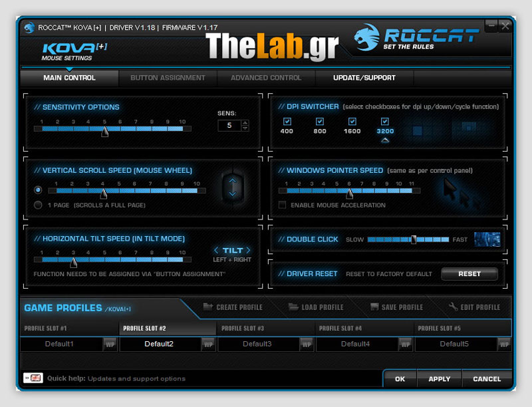Select the scroll speed slider radio button
The width and height of the screenshot is (532, 407).
(38, 190)
